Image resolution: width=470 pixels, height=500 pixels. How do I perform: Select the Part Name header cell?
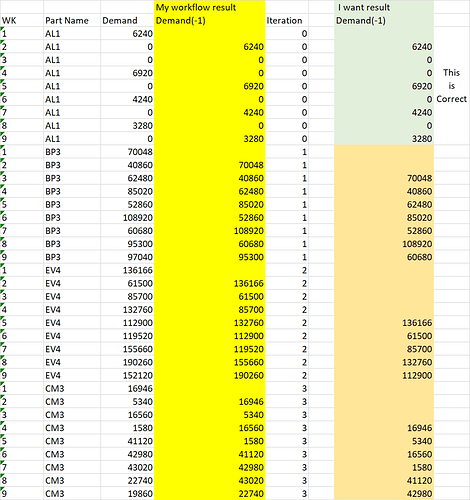click(72, 20)
